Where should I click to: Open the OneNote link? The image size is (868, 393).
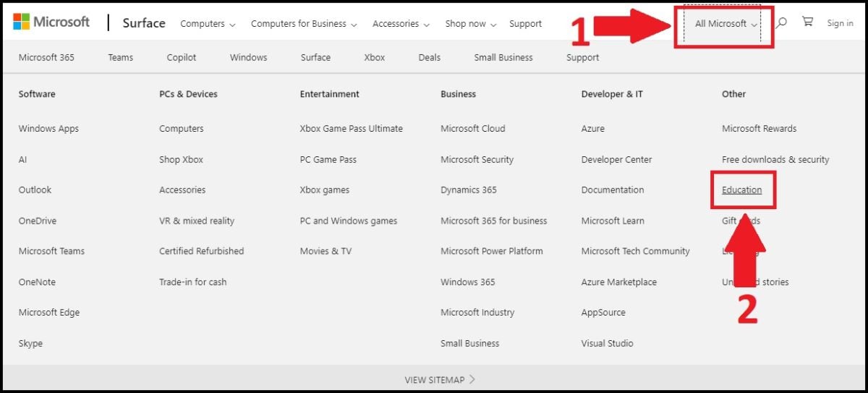pyautogui.click(x=37, y=282)
